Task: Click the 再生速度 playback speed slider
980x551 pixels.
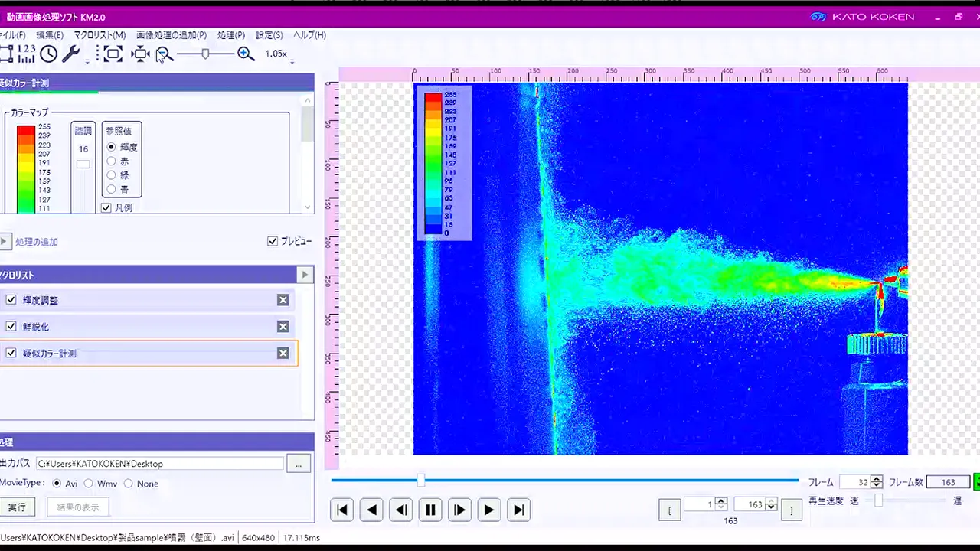Action: pos(878,500)
